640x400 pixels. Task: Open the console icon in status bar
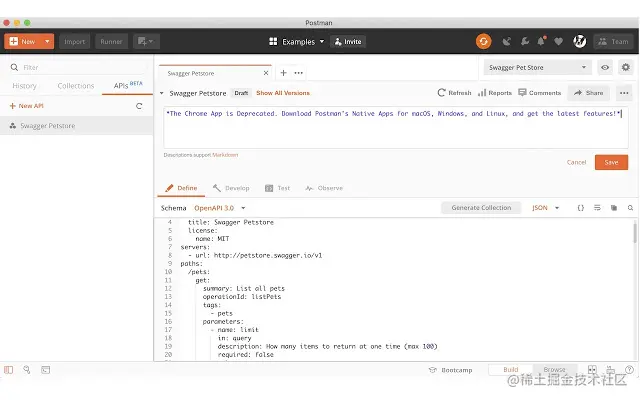click(46, 370)
